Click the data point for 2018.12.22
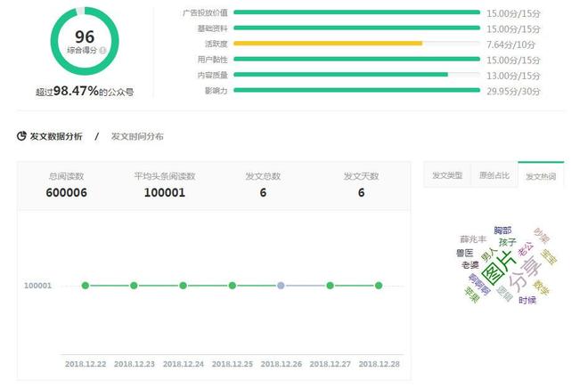 point(86,286)
